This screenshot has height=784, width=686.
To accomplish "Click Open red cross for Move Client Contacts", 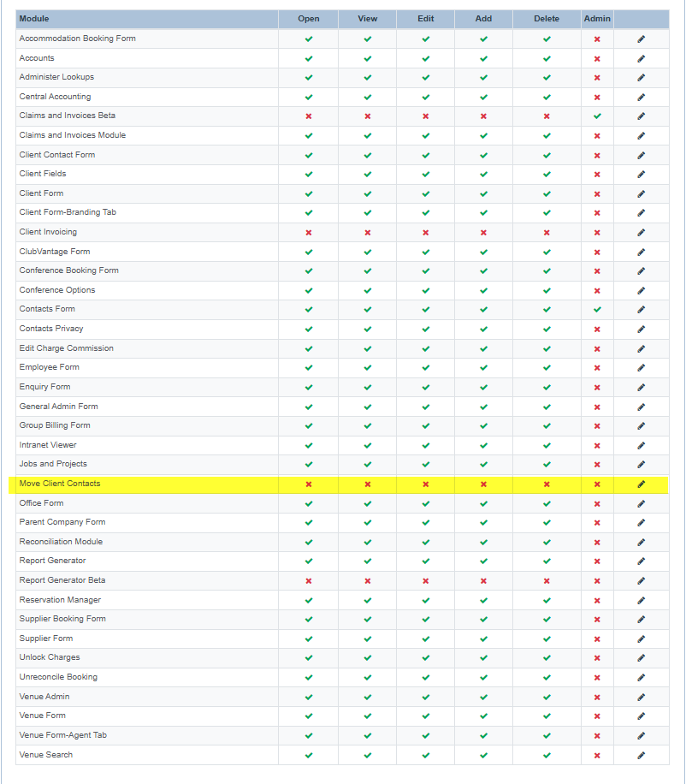I will [x=309, y=484].
